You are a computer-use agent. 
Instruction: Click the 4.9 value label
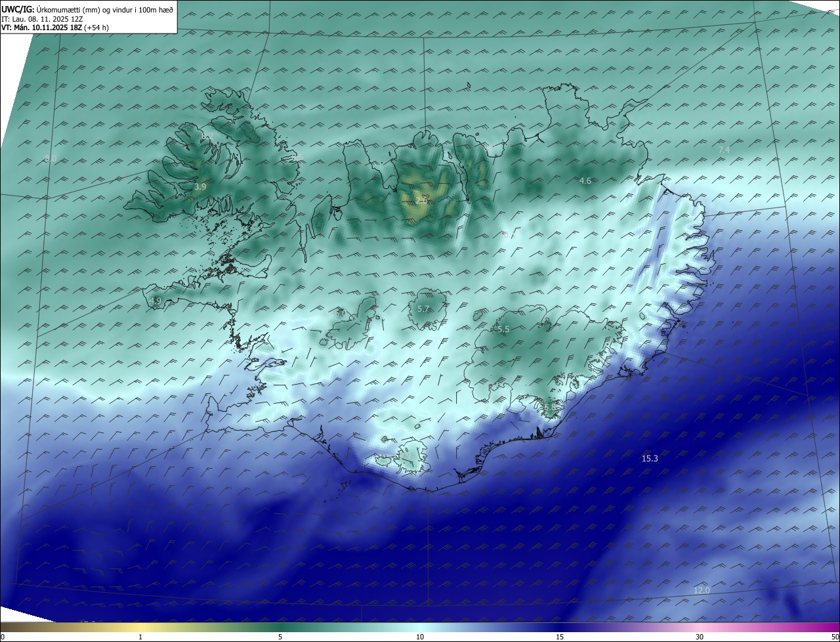click(x=156, y=301)
